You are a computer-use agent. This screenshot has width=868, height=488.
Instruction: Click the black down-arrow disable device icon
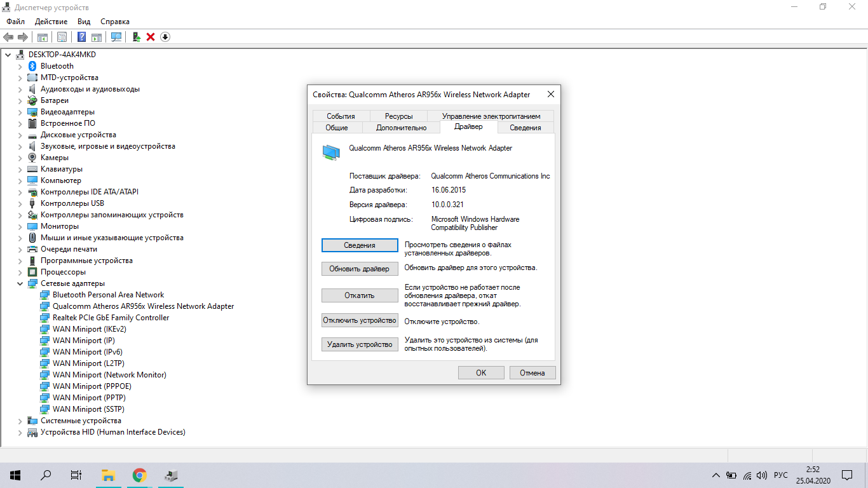[x=165, y=37]
